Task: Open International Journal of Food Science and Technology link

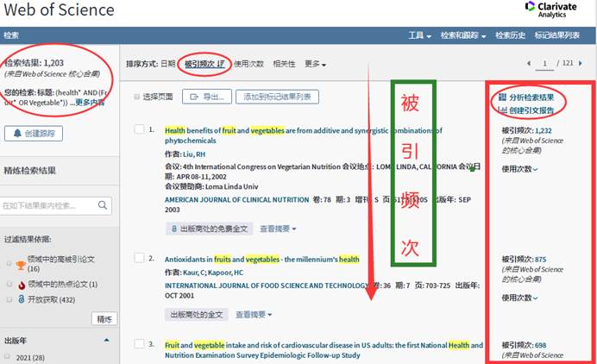Action: (x=267, y=286)
